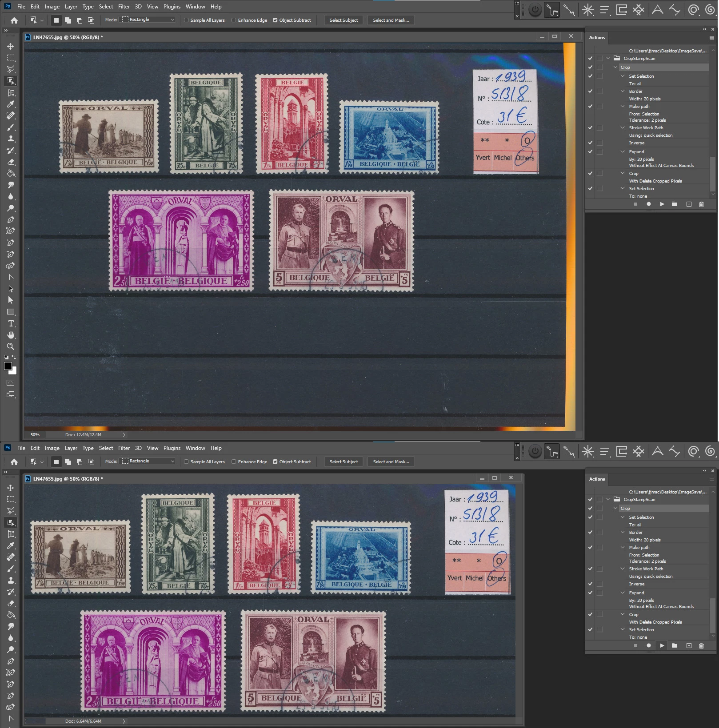Play the action in the upper Actions panel

[x=662, y=204]
